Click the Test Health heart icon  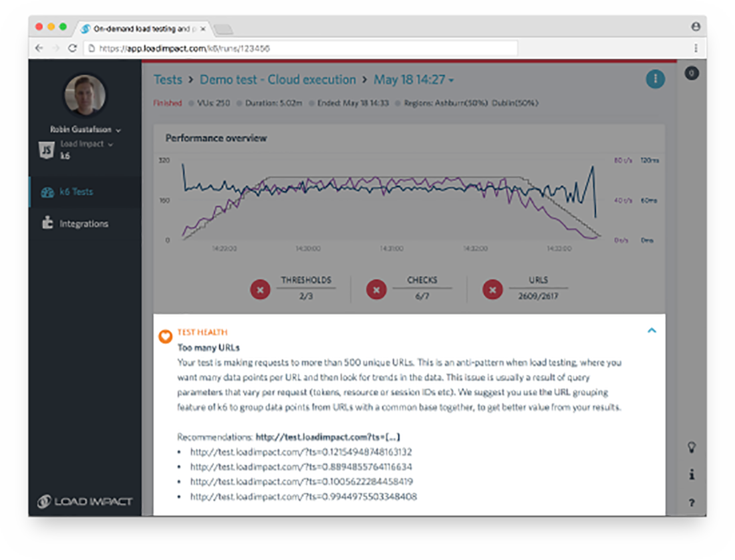165,336
